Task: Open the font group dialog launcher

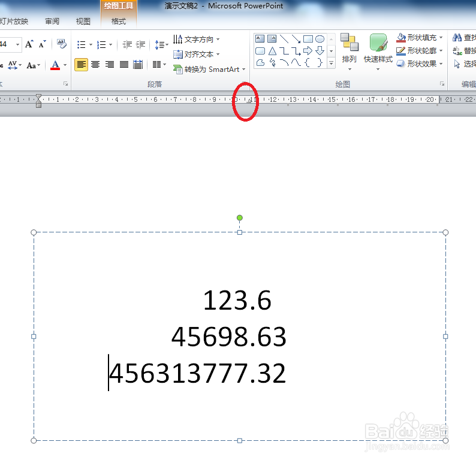Action: click(65, 84)
